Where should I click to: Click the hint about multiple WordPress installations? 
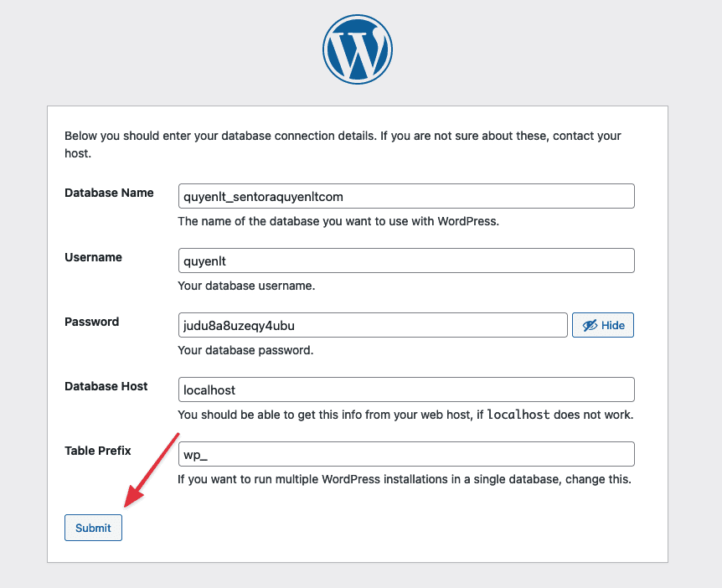tap(404, 480)
